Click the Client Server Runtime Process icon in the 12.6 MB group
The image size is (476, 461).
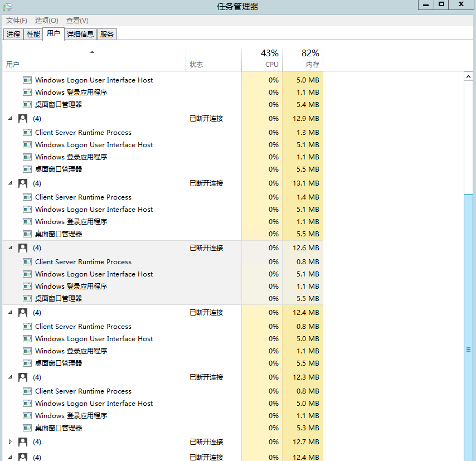pyautogui.click(x=27, y=262)
